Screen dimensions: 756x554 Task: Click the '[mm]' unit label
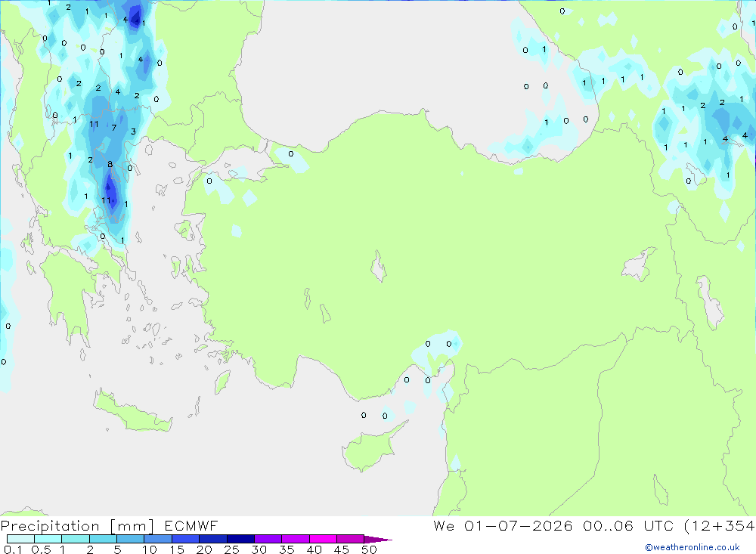click(132, 526)
